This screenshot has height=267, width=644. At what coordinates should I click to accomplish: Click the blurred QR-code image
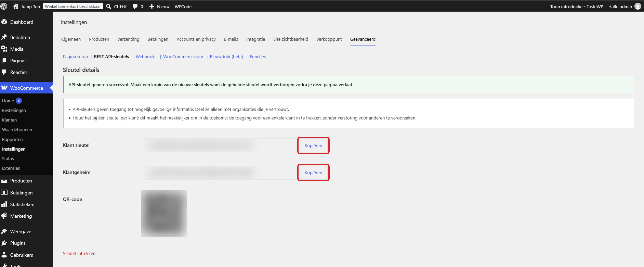point(164,214)
